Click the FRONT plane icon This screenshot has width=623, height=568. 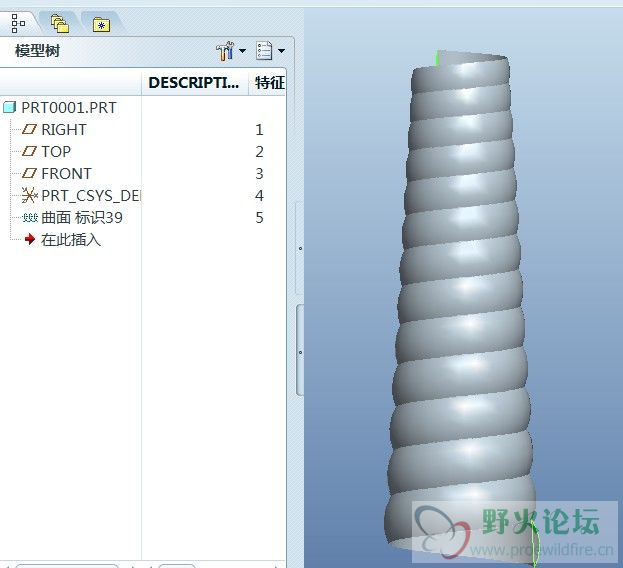[x=29, y=174]
